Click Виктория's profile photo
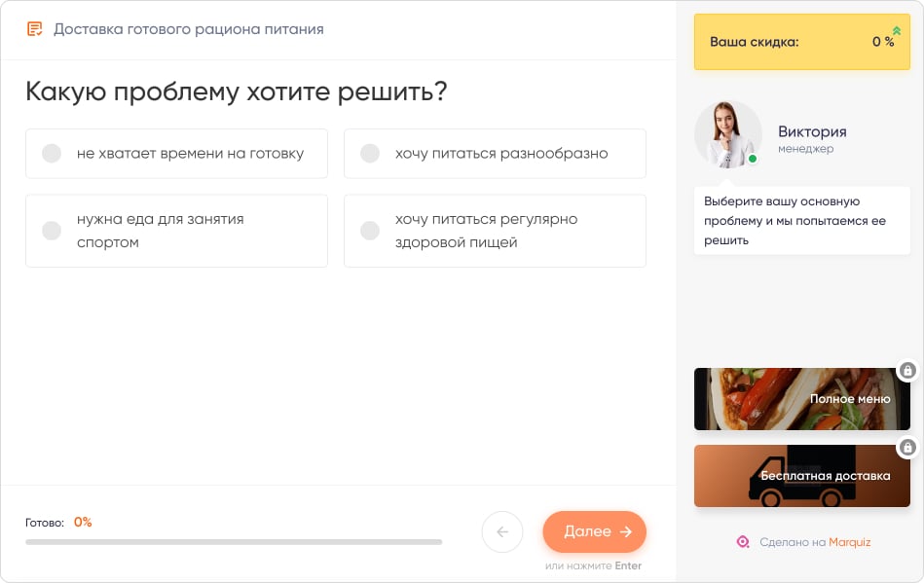This screenshot has width=924, height=583. click(727, 133)
